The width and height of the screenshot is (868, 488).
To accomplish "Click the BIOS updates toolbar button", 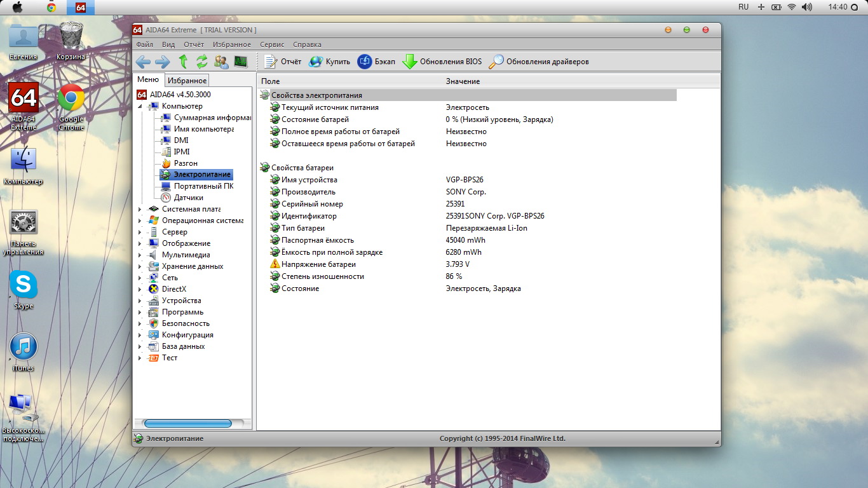I will pos(442,62).
